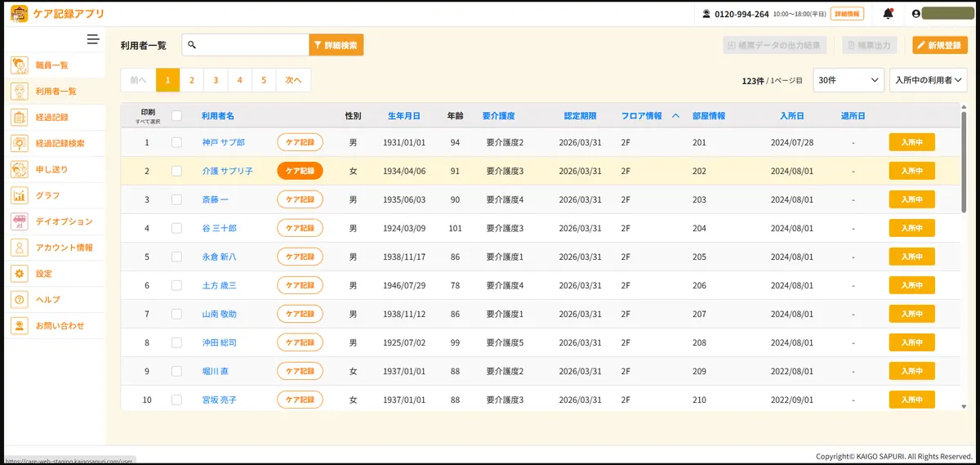Click the 職員一覧 sidebar icon

pyautogui.click(x=20, y=65)
